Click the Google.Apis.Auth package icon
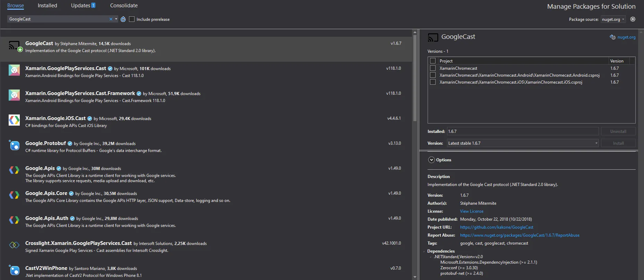 pos(14,220)
